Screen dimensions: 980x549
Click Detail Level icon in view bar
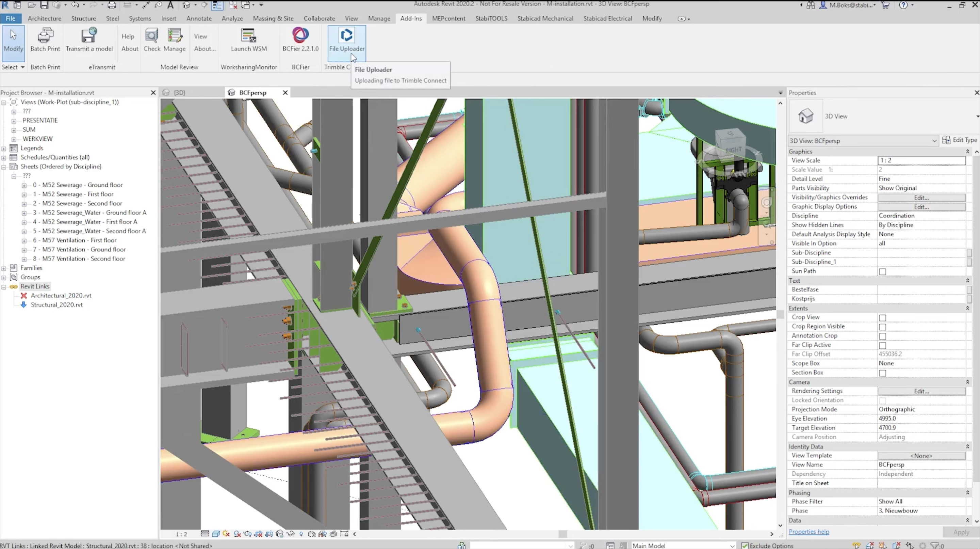[x=205, y=534]
